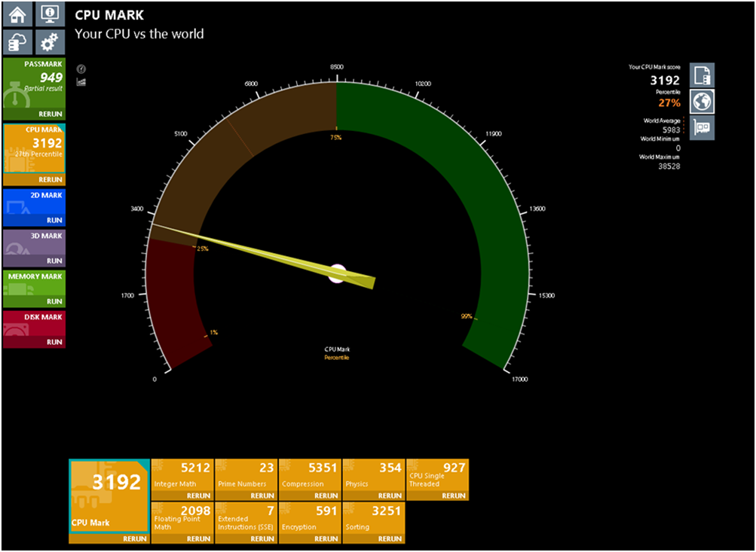Click the 75% percentile marker on gauge
This screenshot has height=552, width=756.
point(335,138)
